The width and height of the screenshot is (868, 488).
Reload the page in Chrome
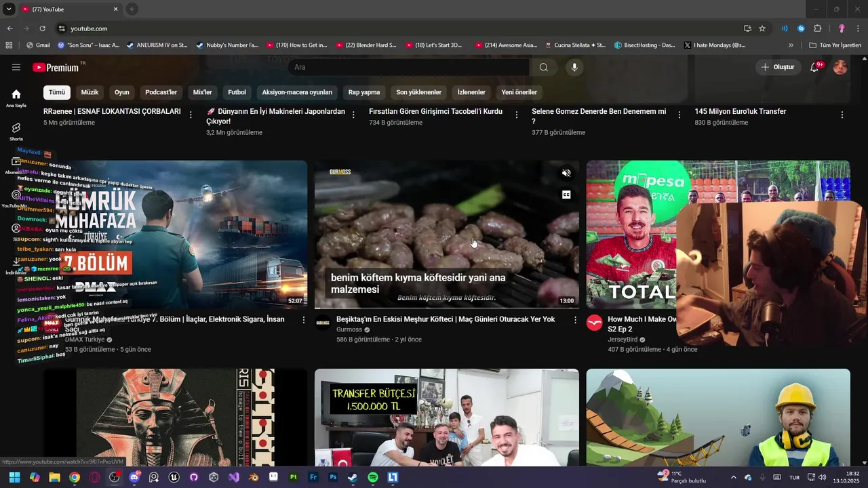point(42,28)
